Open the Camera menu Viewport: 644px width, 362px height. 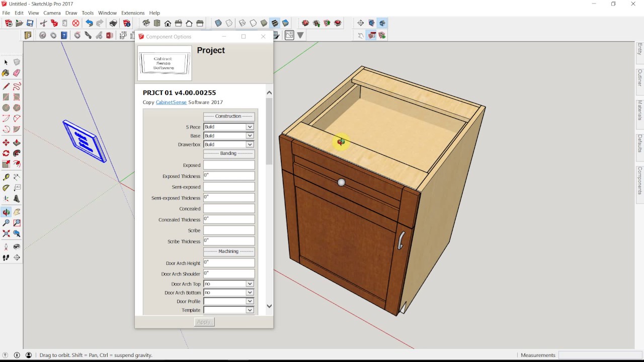point(52,13)
